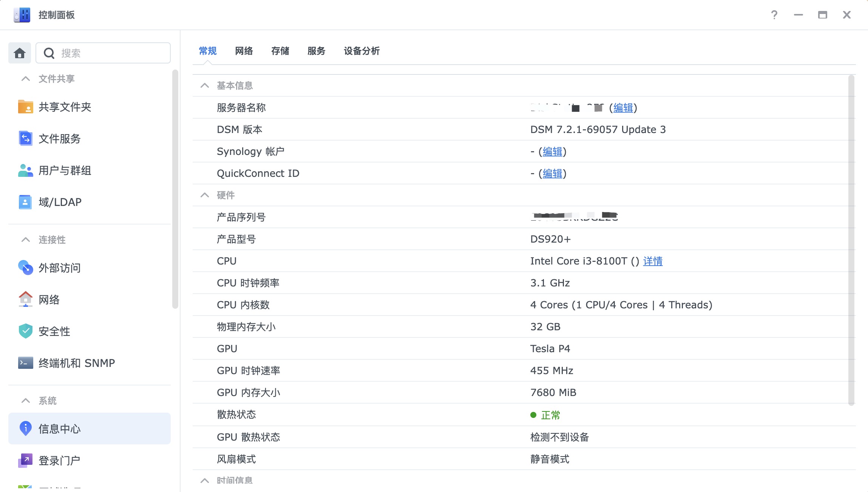Switch to the Storage (存储) tab
Viewport: 868px width, 492px height.
pos(280,51)
